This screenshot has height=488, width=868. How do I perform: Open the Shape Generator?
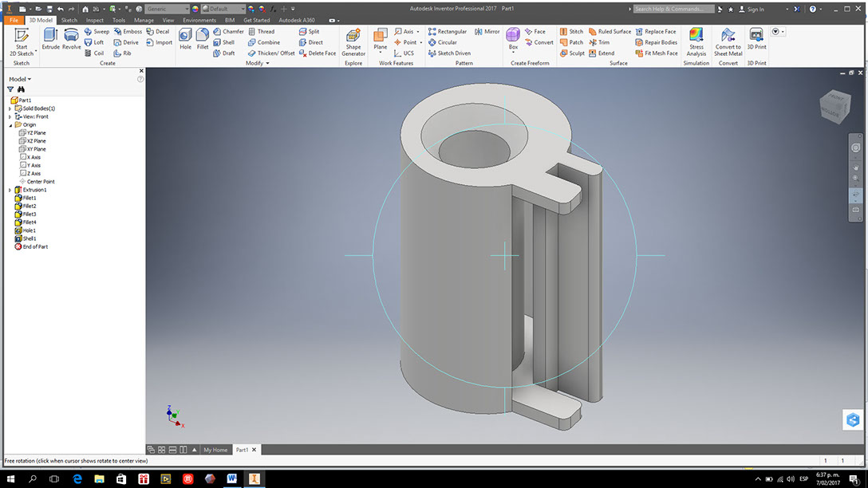click(x=353, y=41)
